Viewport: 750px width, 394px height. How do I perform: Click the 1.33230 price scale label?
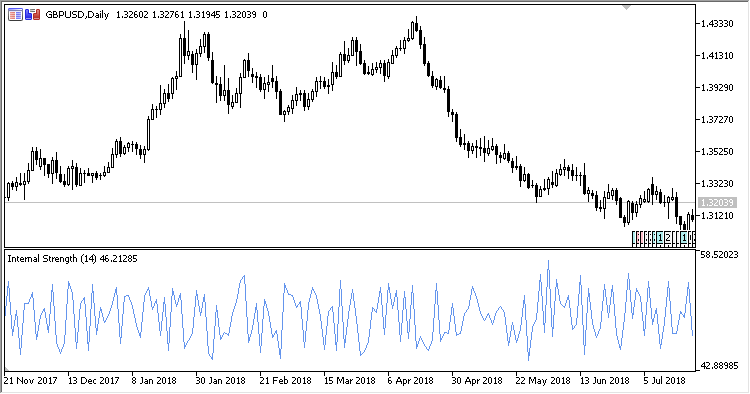[717, 184]
